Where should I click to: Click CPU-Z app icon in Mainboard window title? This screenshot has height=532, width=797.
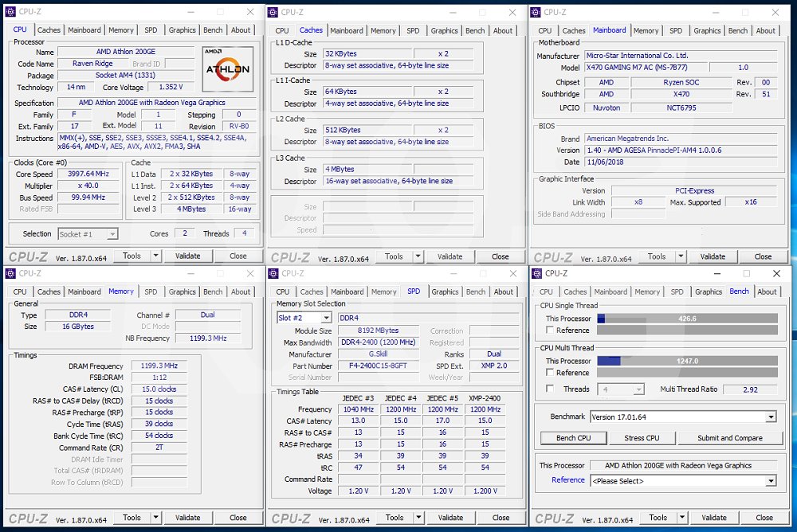pyautogui.click(x=536, y=12)
